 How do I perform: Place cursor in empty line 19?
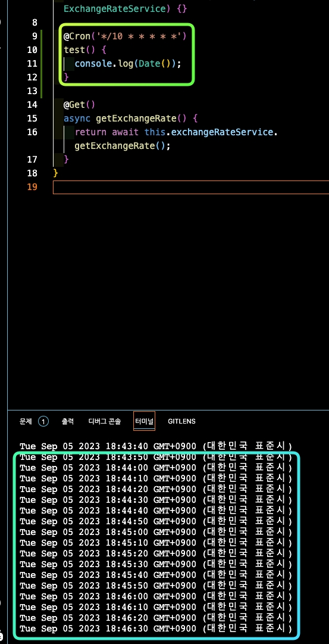pos(191,187)
